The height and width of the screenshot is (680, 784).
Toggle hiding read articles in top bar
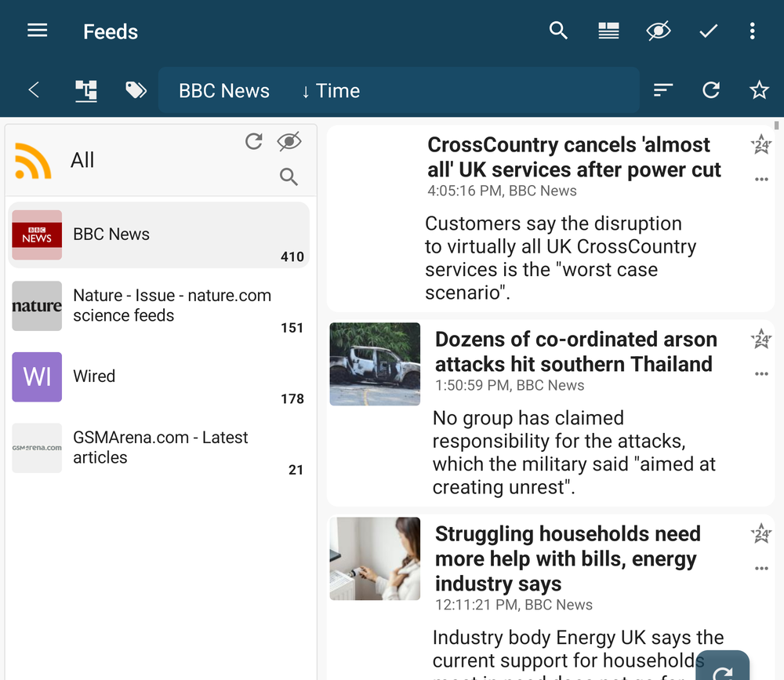[x=659, y=31]
